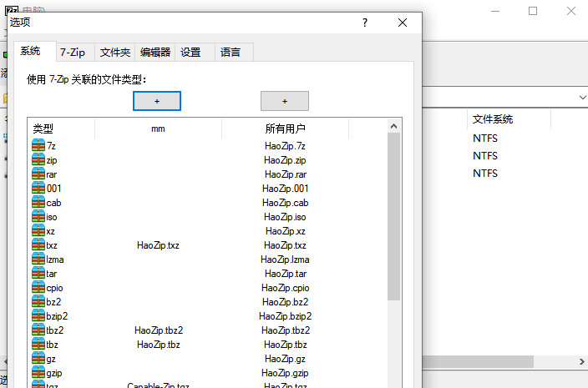Click the last NTFS entry in main window

click(485, 173)
